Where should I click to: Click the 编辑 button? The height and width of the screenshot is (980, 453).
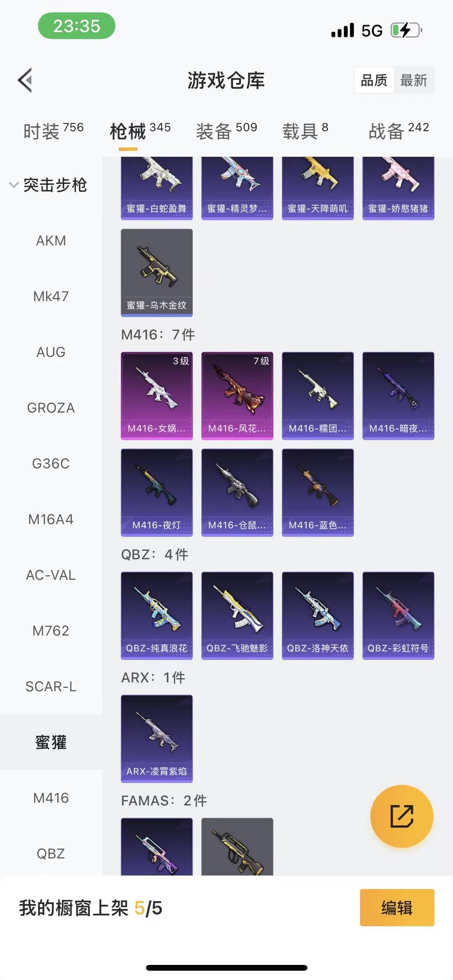(x=397, y=907)
